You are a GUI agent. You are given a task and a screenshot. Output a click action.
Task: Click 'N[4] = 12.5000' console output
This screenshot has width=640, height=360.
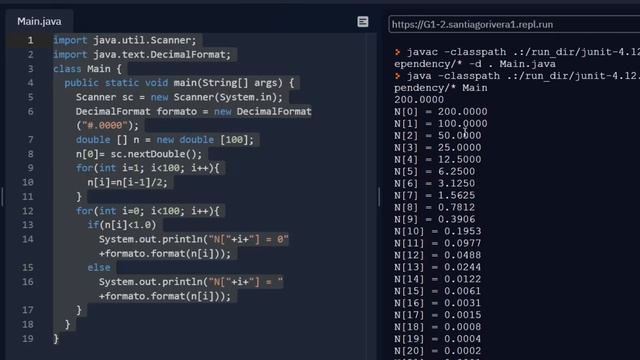click(438, 160)
